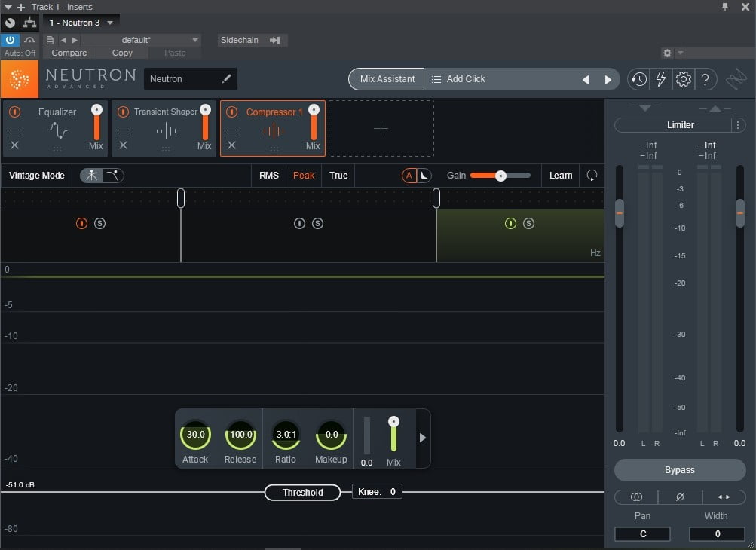Switch to True detection mode
The image size is (756, 550).
click(338, 176)
